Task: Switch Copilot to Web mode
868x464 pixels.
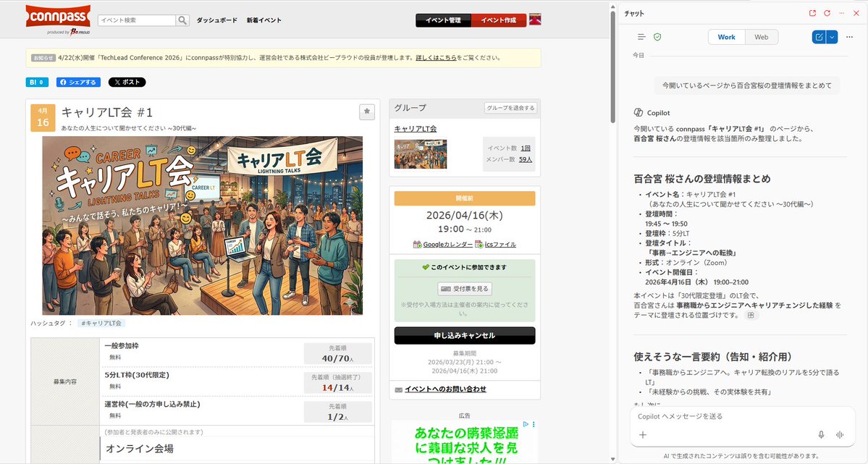Action: [762, 36]
